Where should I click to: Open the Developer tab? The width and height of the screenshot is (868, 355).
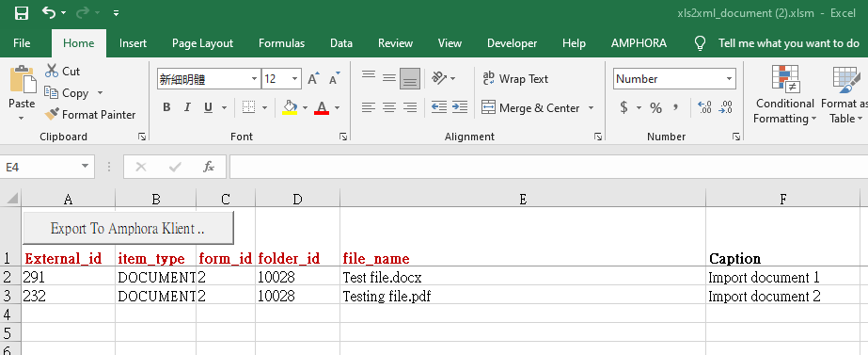[x=512, y=43]
